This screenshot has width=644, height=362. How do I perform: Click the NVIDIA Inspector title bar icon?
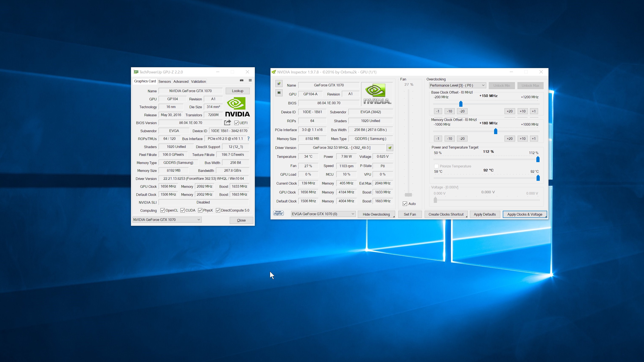click(274, 72)
